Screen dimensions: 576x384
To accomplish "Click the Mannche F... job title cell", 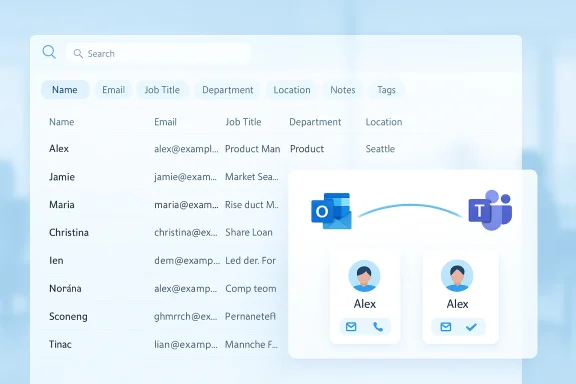I will [x=251, y=344].
